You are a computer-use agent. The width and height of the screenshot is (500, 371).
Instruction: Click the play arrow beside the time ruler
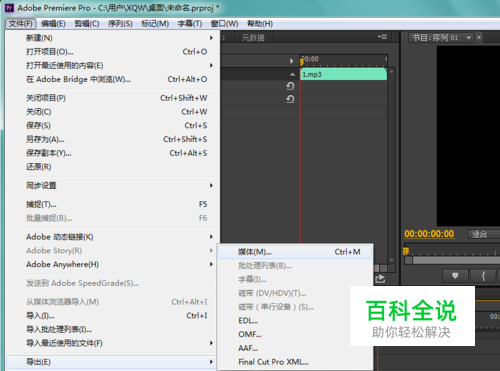292,61
